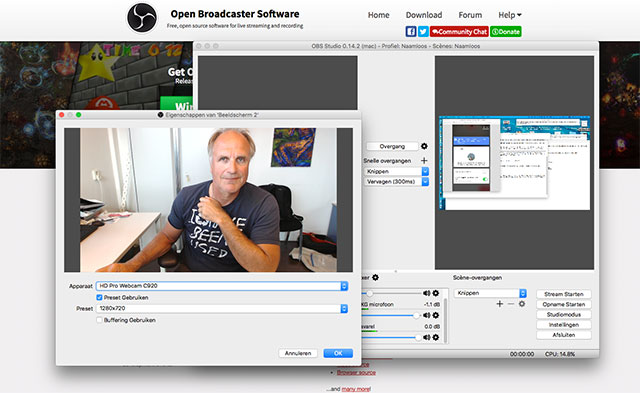This screenshot has height=393, width=640.
Task: Click Stream Starten
Action: coord(564,294)
